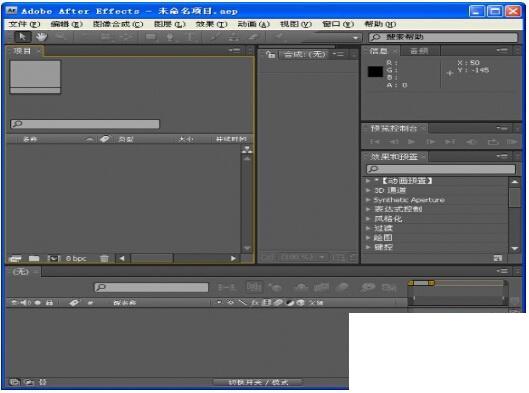Open the 动画 menu

click(253, 24)
